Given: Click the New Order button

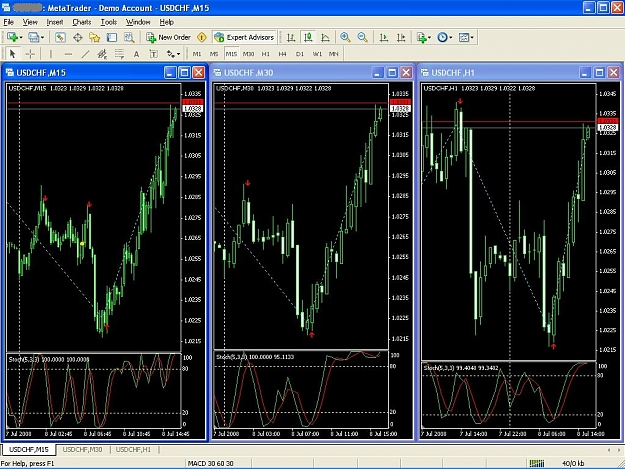Looking at the screenshot, I should click(168, 37).
